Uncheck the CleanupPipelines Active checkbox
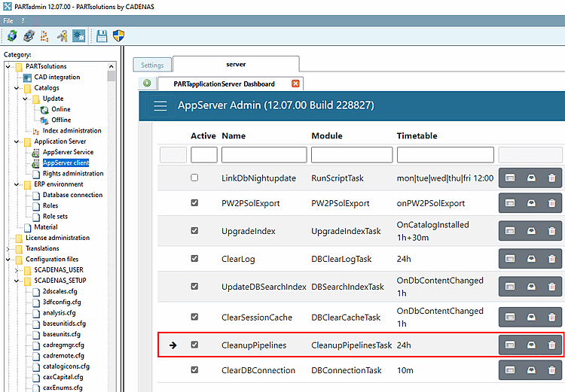 [x=194, y=345]
